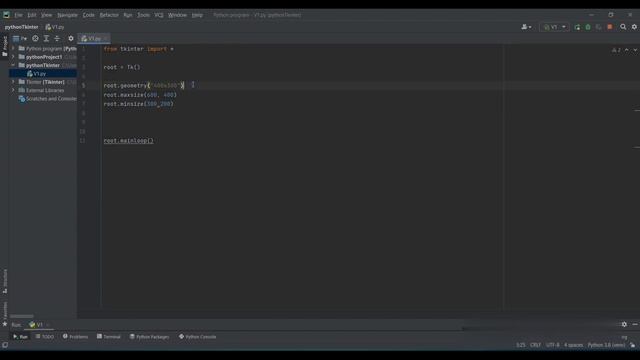Click Search Everywhere magnifier icon

click(623, 27)
